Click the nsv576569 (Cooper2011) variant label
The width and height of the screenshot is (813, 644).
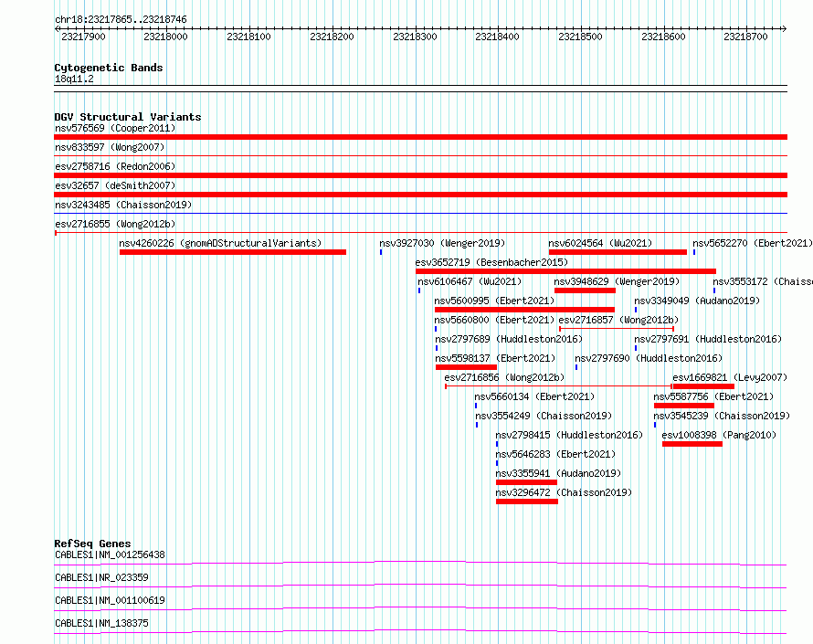click(115, 128)
